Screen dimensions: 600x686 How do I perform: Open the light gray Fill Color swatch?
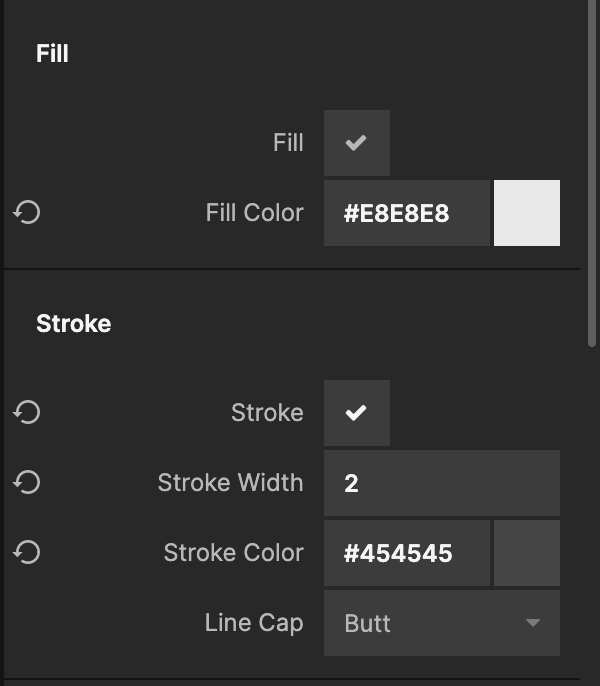point(527,213)
